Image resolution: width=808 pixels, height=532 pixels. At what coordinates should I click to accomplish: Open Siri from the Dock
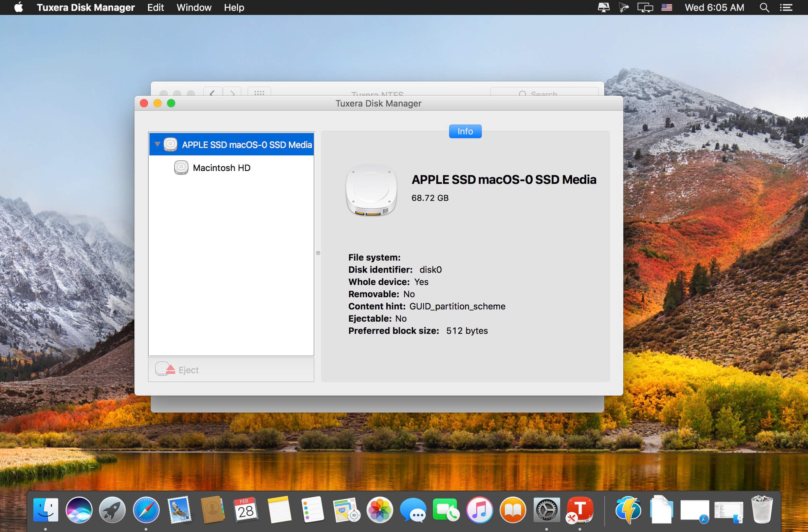click(x=79, y=510)
